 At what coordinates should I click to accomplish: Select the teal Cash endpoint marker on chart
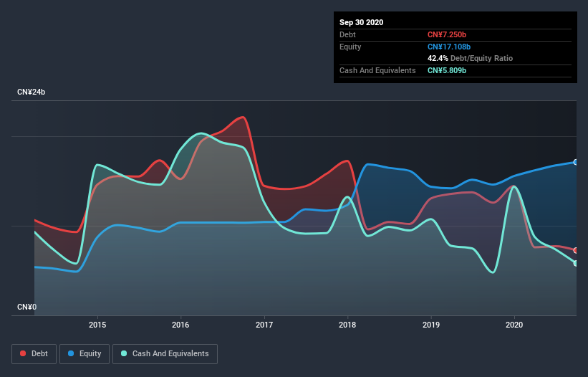coord(576,263)
